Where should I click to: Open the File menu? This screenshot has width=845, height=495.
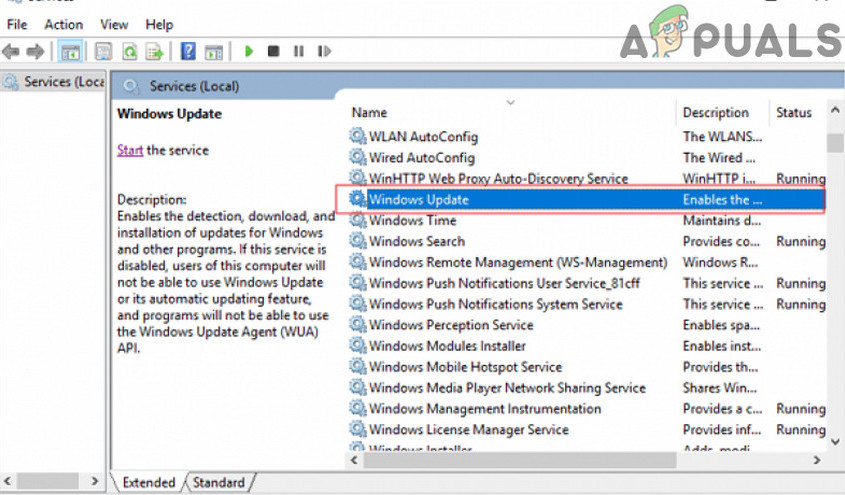coord(17,25)
